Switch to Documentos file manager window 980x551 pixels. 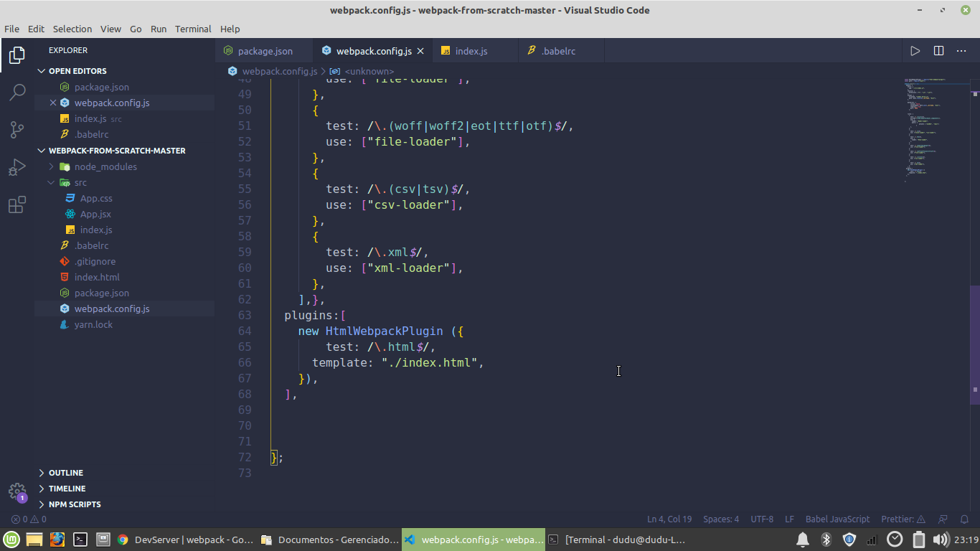329,540
